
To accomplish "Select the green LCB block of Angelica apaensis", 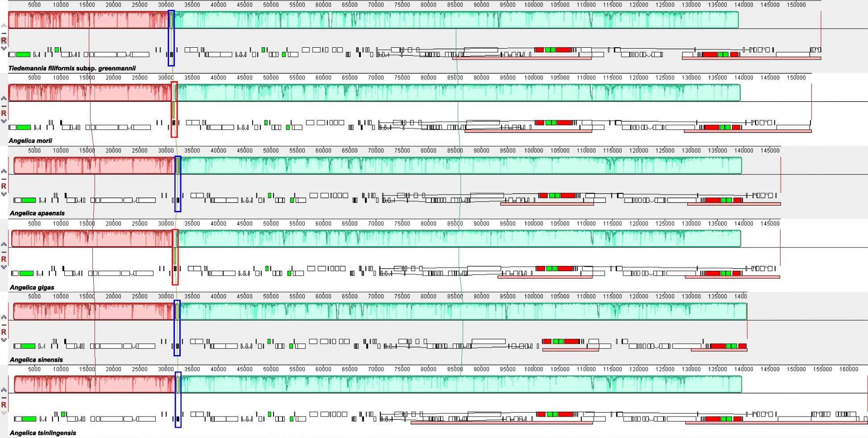I will (x=461, y=165).
